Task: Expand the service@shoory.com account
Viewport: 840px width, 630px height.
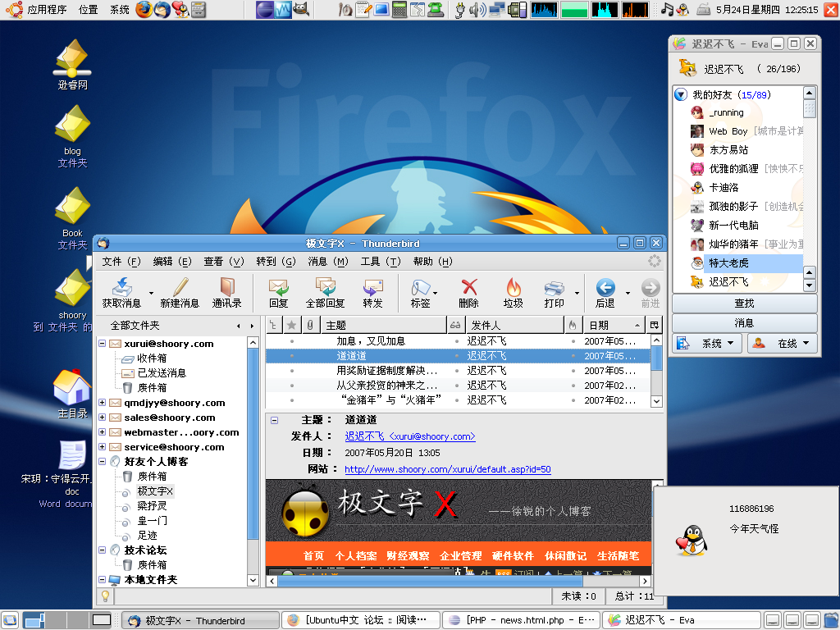Action: tap(102, 446)
